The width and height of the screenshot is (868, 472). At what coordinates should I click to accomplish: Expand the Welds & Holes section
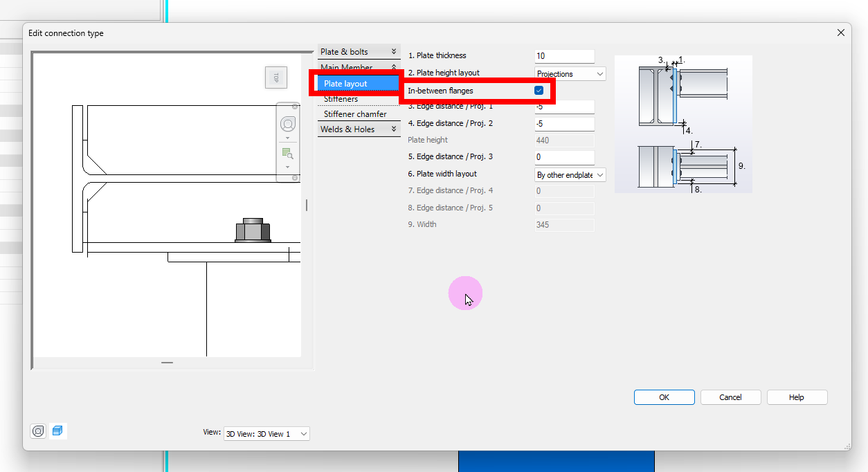pyautogui.click(x=359, y=129)
